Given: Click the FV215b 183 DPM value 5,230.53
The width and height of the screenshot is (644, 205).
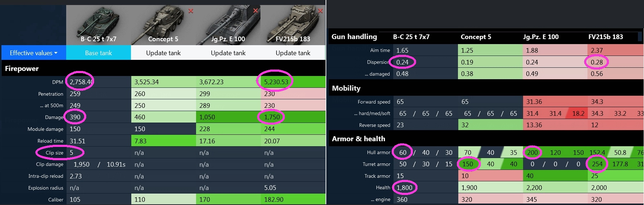Looking at the screenshot, I should [276, 82].
